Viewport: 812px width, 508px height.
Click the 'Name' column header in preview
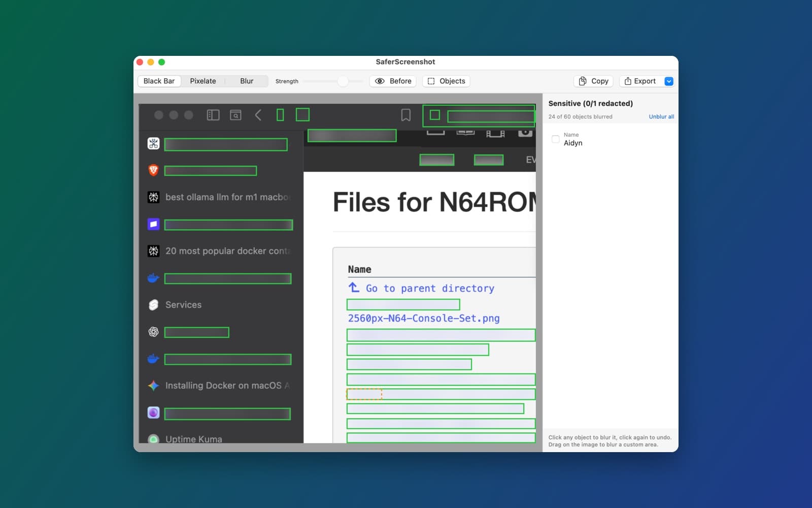tap(359, 269)
